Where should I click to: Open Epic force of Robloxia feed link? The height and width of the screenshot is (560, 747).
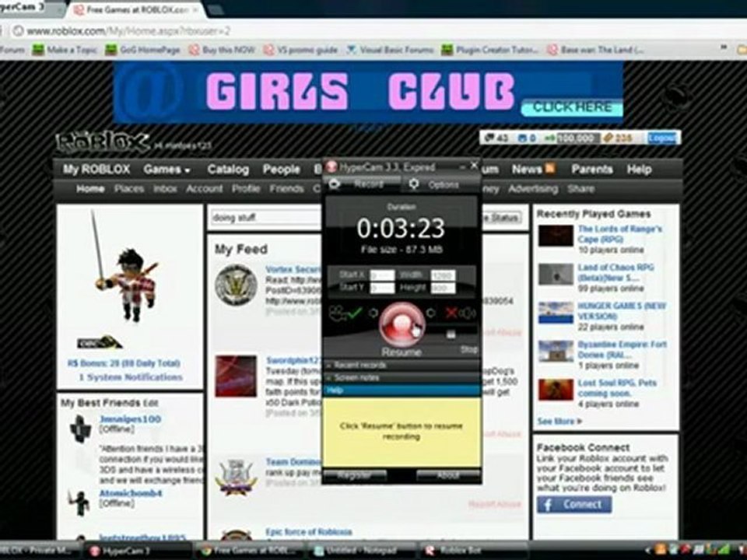(x=309, y=532)
